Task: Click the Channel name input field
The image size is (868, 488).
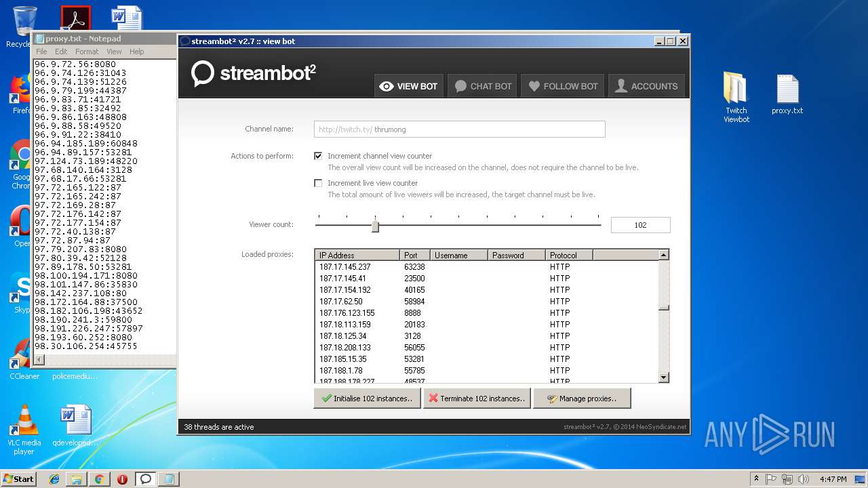Action: pos(459,129)
